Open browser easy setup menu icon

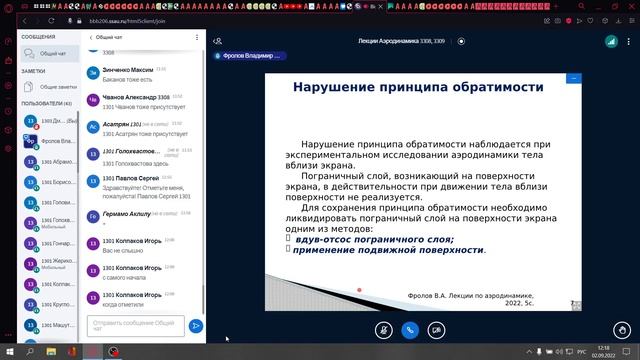(x=632, y=21)
